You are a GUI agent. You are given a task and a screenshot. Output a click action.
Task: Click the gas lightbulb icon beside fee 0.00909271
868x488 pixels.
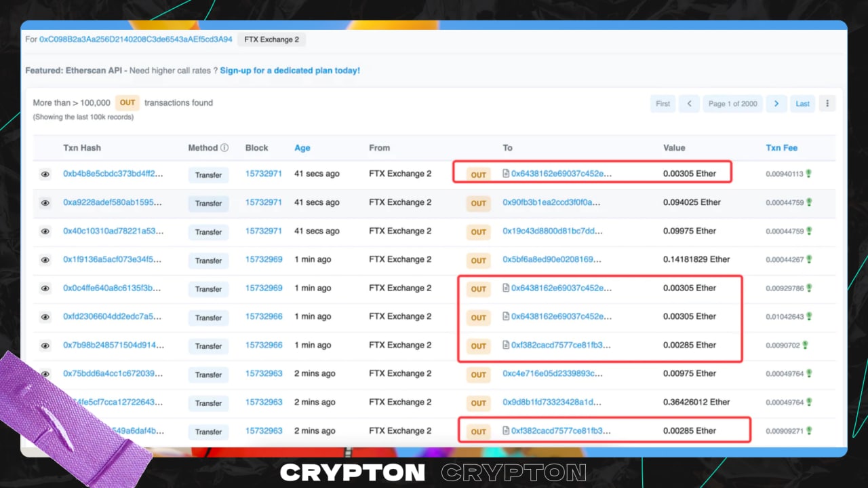[x=808, y=430]
